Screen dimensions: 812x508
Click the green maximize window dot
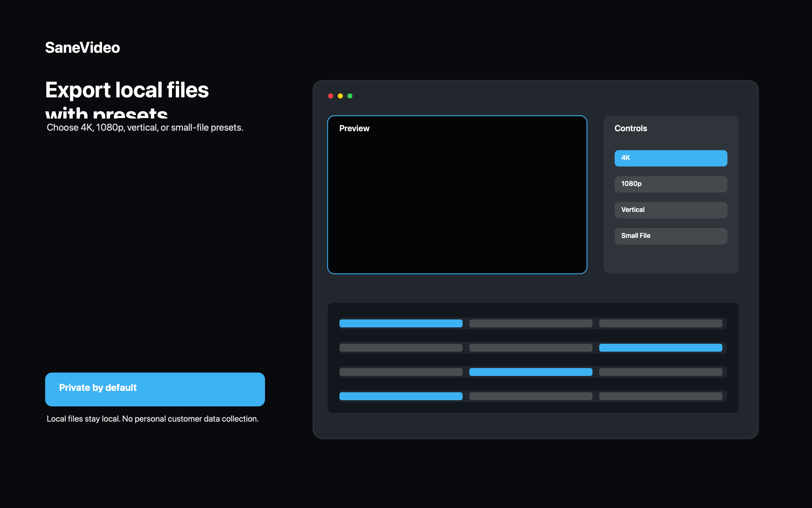(350, 96)
